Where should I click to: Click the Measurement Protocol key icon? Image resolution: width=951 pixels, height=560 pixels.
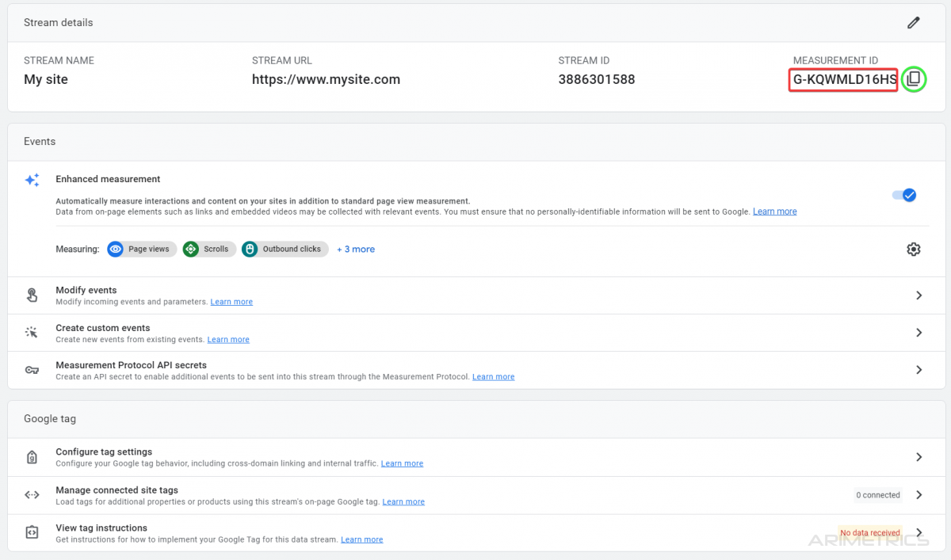(x=32, y=370)
